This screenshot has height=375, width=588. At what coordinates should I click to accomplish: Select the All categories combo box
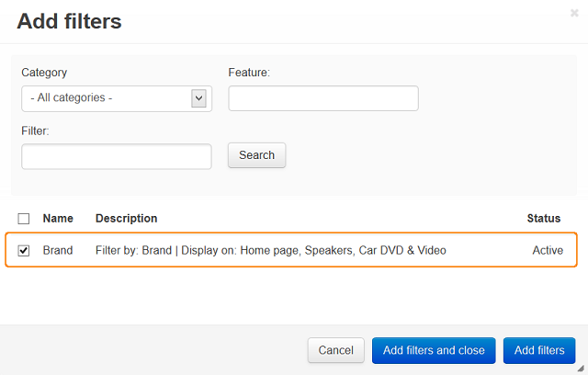pos(117,98)
